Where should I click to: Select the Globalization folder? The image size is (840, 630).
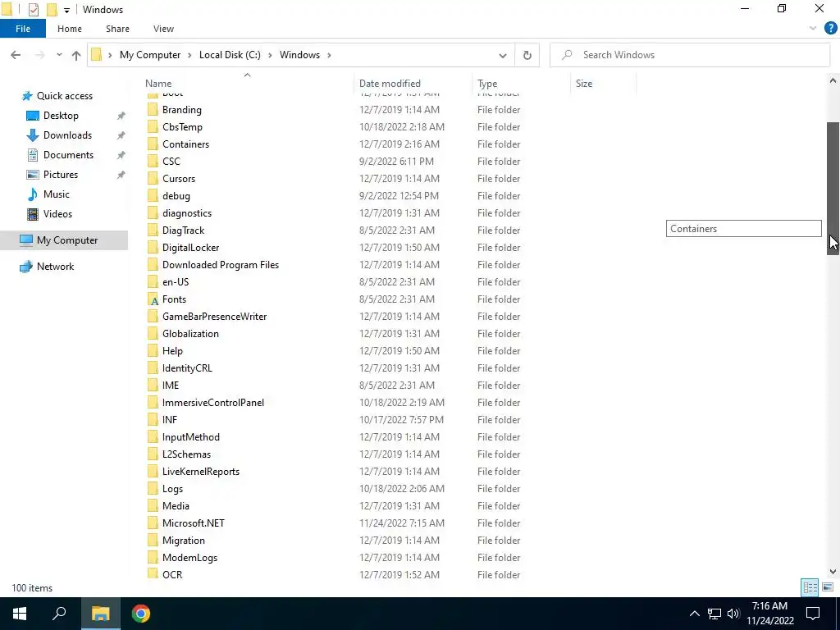190,334
